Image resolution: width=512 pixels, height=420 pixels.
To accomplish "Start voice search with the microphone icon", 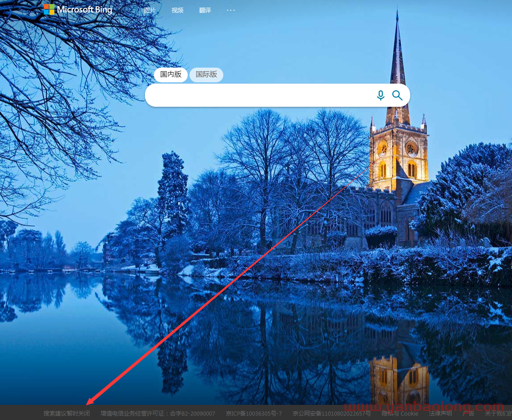I will [x=380, y=95].
